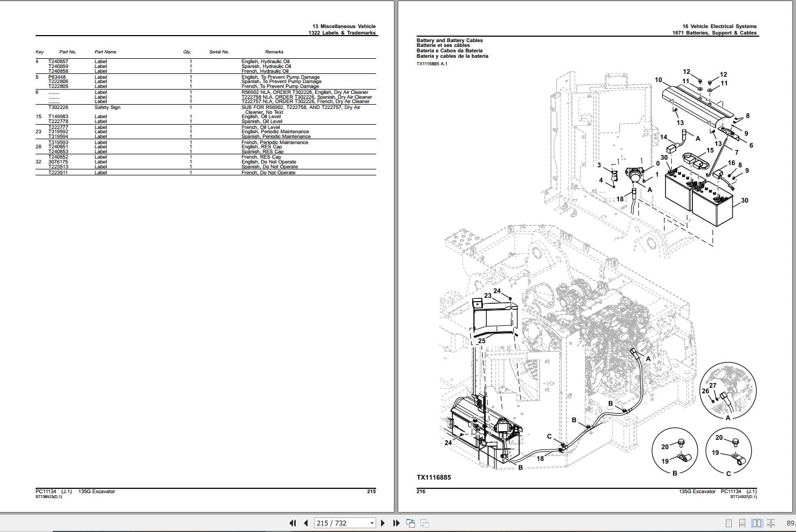The width and height of the screenshot is (796, 532).
Task: Click the Labels & Trademarks parts table
Action: (x=205, y=113)
